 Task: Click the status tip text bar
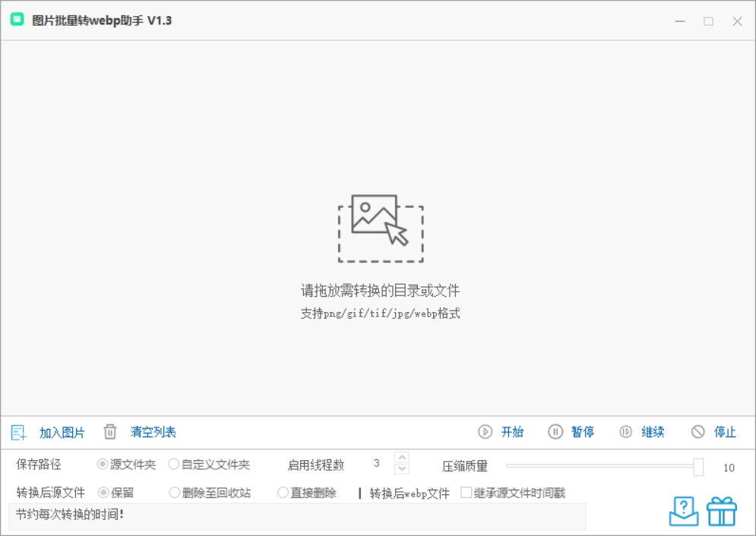297,516
